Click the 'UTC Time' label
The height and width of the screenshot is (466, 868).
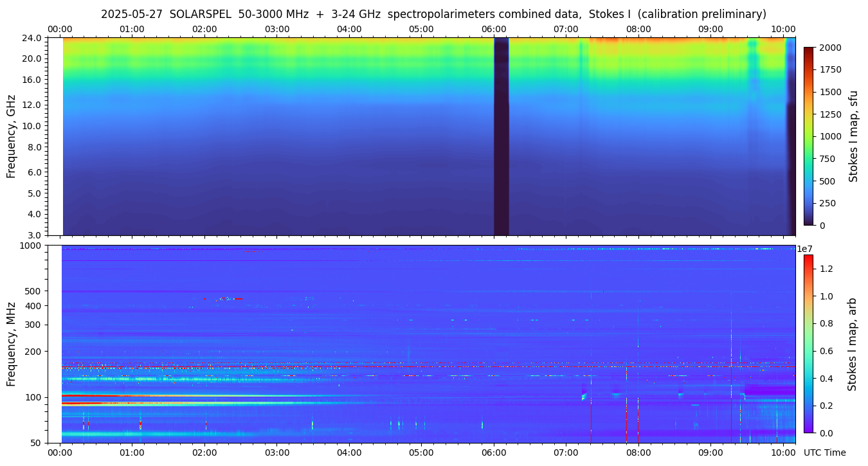click(824, 453)
